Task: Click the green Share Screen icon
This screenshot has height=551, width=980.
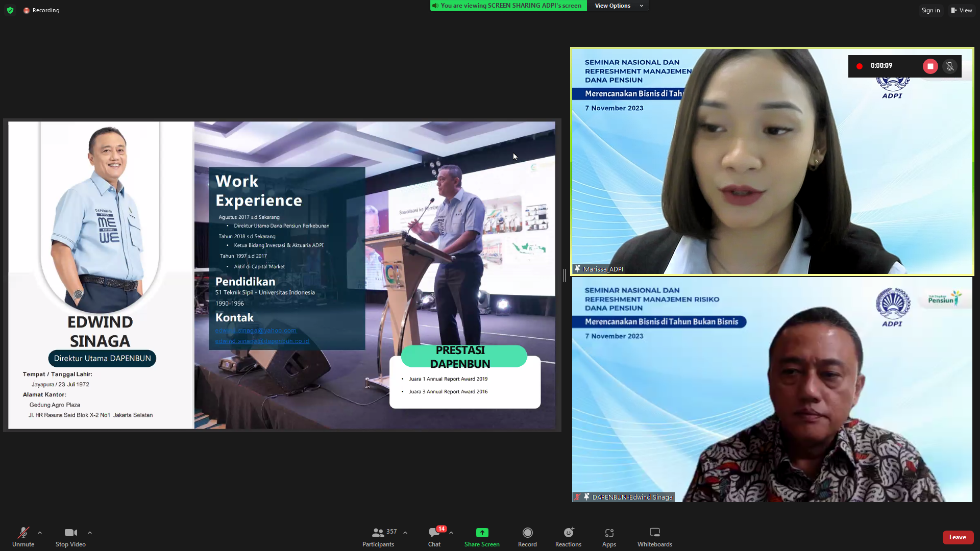Action: pyautogui.click(x=482, y=533)
